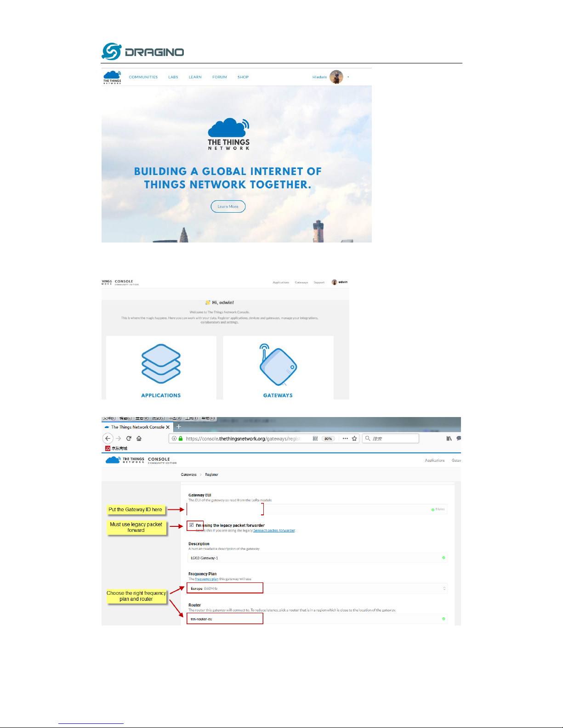
Task: Open Support link in the console header
Action: click(x=319, y=282)
